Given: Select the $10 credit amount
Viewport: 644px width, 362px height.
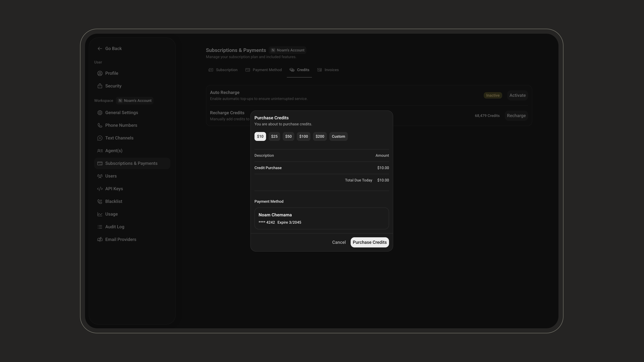Looking at the screenshot, I should click(260, 136).
